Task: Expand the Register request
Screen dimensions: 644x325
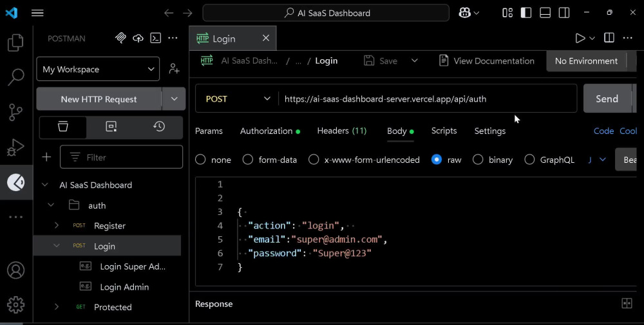Action: click(x=57, y=225)
